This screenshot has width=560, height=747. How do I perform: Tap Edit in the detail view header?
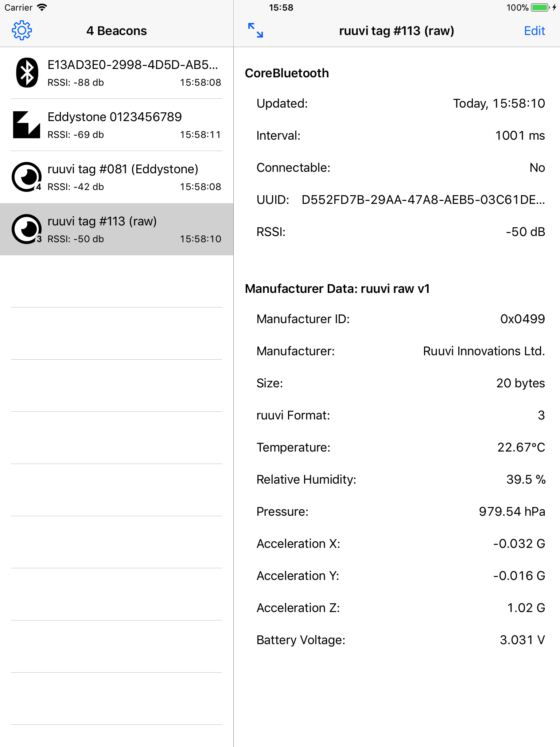(x=534, y=31)
